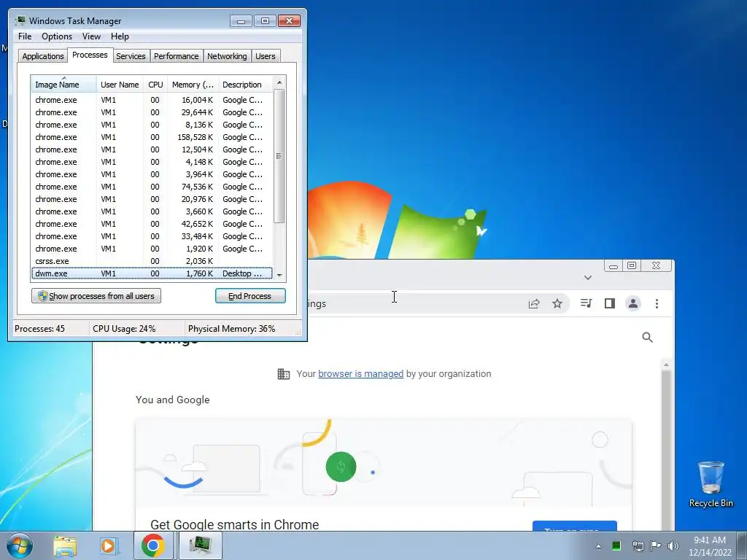Image resolution: width=747 pixels, height=560 pixels.
Task: Click Task Manager taskbar button
Action: pyautogui.click(x=201, y=545)
